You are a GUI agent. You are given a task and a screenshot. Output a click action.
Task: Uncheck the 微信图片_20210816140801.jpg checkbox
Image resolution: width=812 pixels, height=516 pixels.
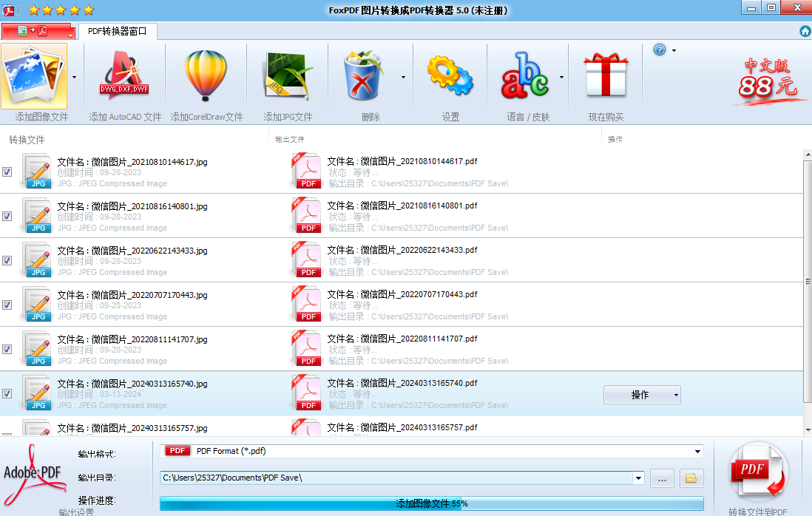point(7,217)
